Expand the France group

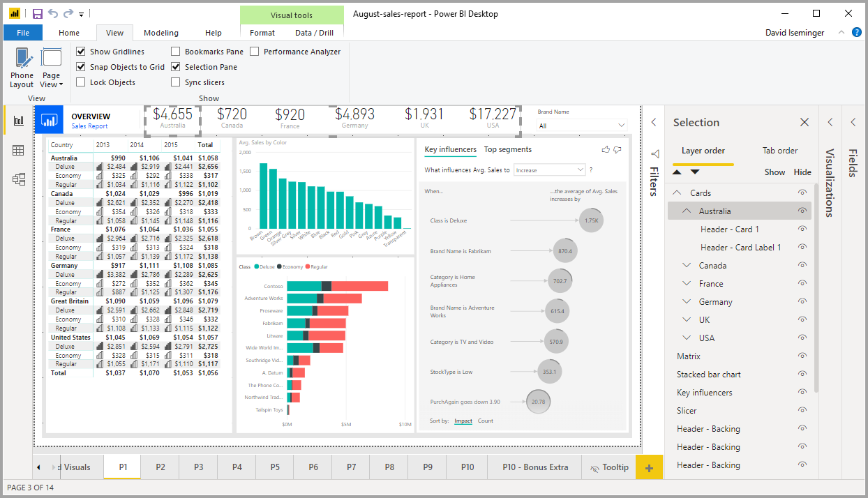coord(687,284)
